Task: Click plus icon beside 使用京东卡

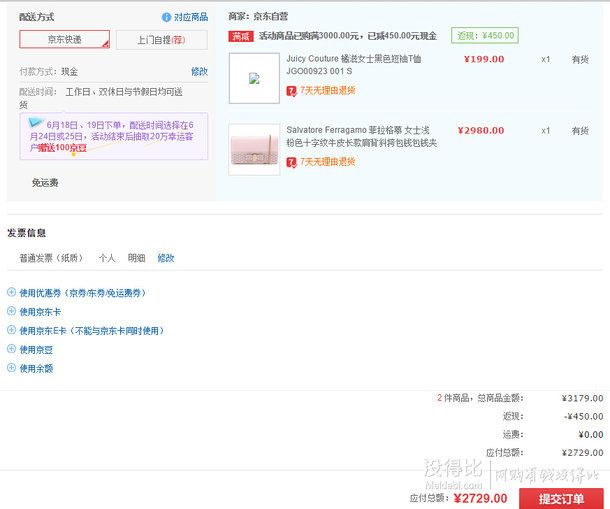Action: pos(12,311)
